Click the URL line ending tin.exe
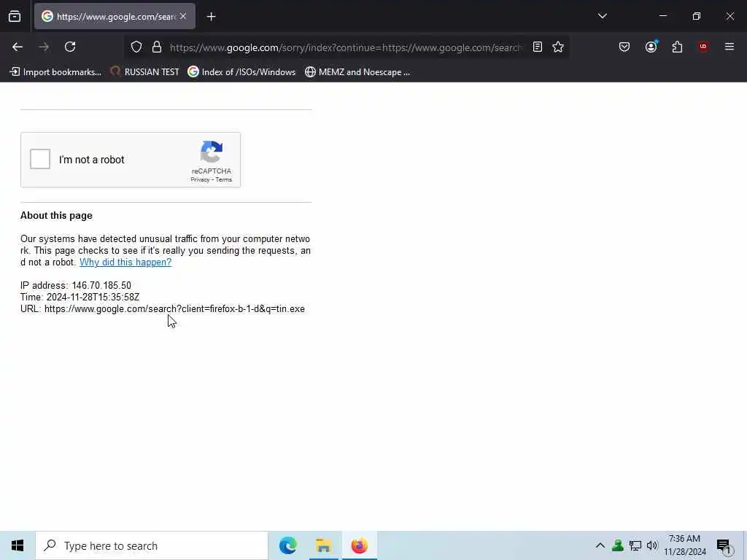747x560 pixels. (163, 308)
